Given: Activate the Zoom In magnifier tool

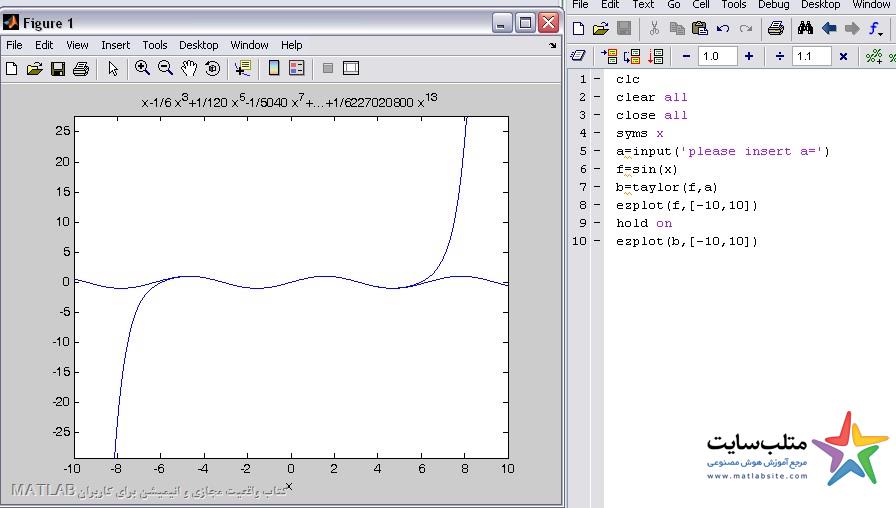Looking at the screenshot, I should (x=142, y=69).
